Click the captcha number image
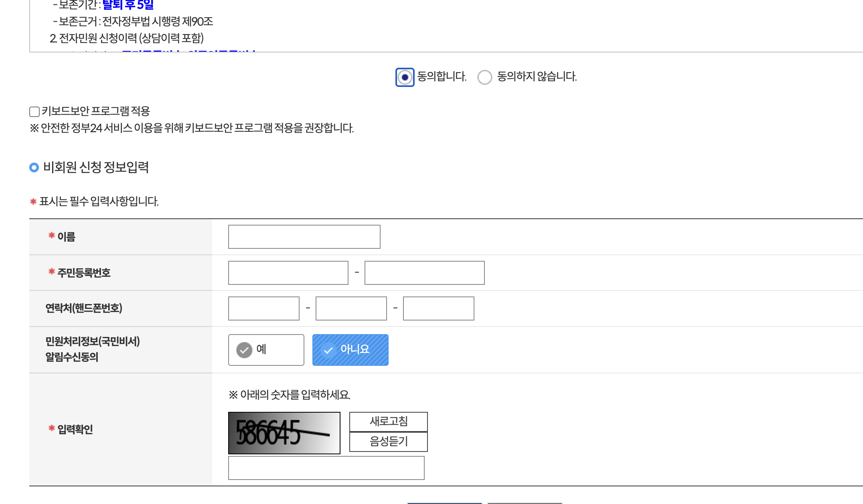 284,433
